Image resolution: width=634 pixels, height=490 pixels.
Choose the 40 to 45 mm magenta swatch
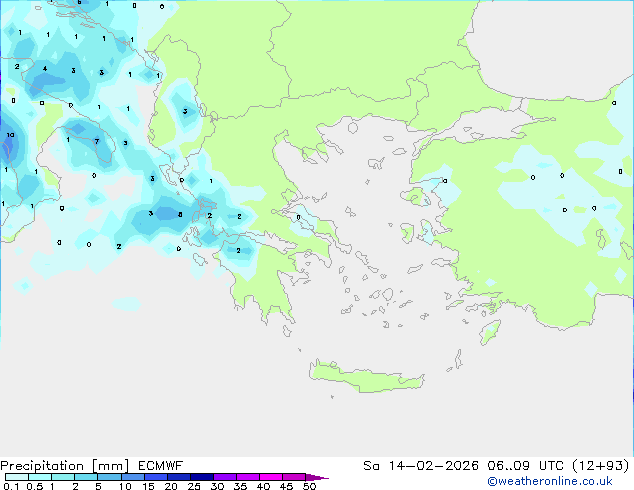(271, 477)
